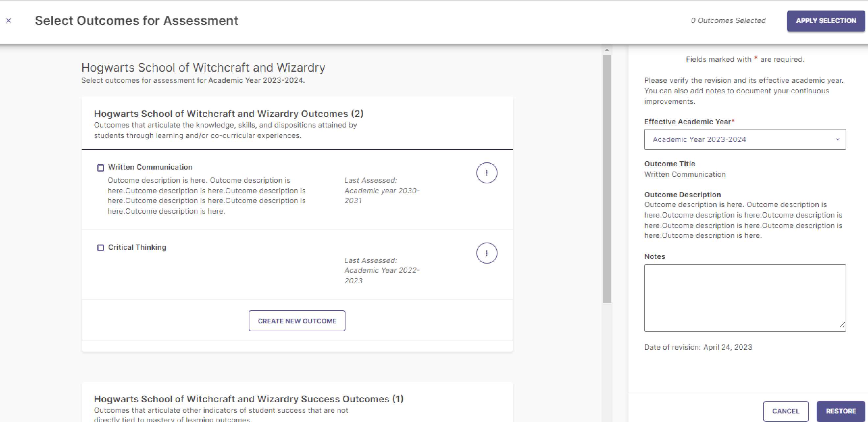Click the Cancel button
868x422 pixels.
[786, 411]
